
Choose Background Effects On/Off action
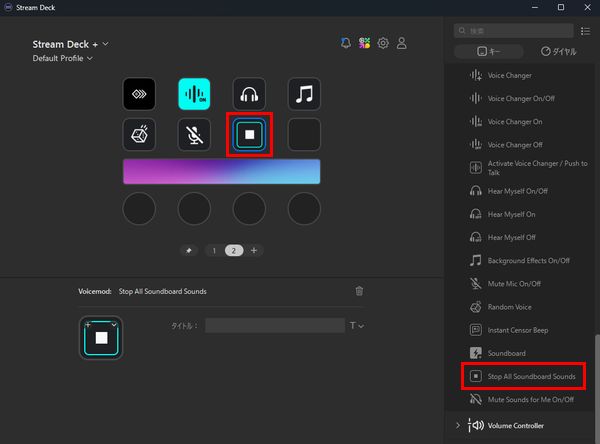click(520, 261)
